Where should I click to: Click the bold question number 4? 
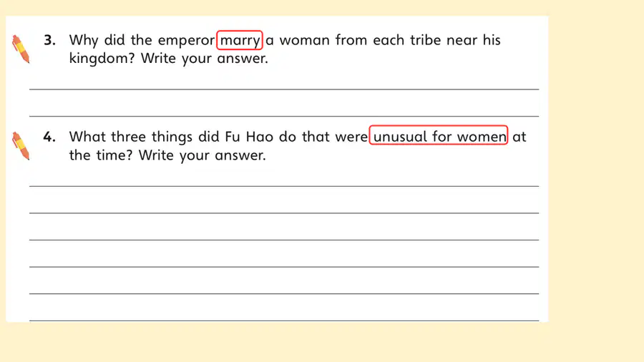(x=49, y=137)
